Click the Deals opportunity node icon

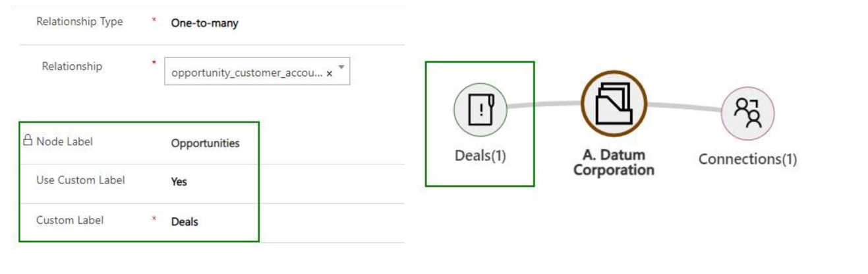[x=480, y=110]
